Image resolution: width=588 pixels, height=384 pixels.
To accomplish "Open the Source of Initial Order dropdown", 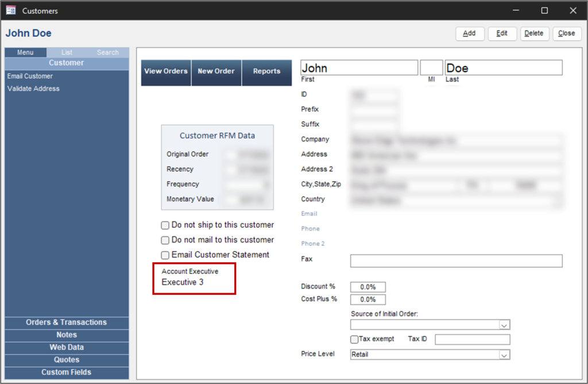I will pyautogui.click(x=504, y=325).
